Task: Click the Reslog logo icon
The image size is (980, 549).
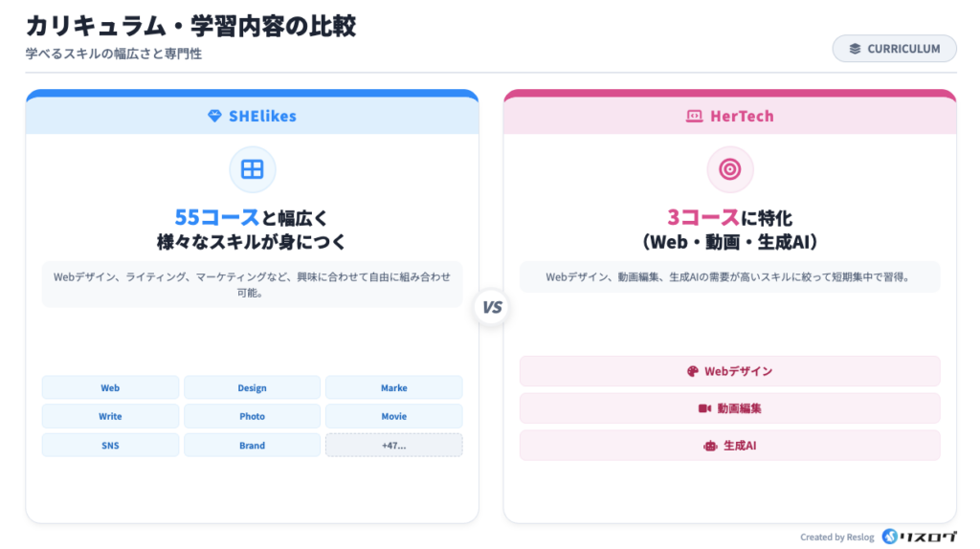Action: [x=890, y=537]
